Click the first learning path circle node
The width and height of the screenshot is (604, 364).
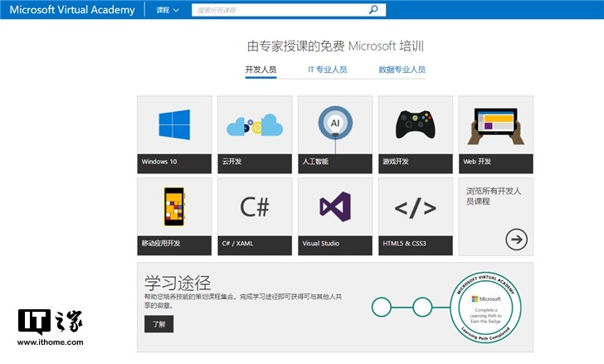(x=382, y=307)
